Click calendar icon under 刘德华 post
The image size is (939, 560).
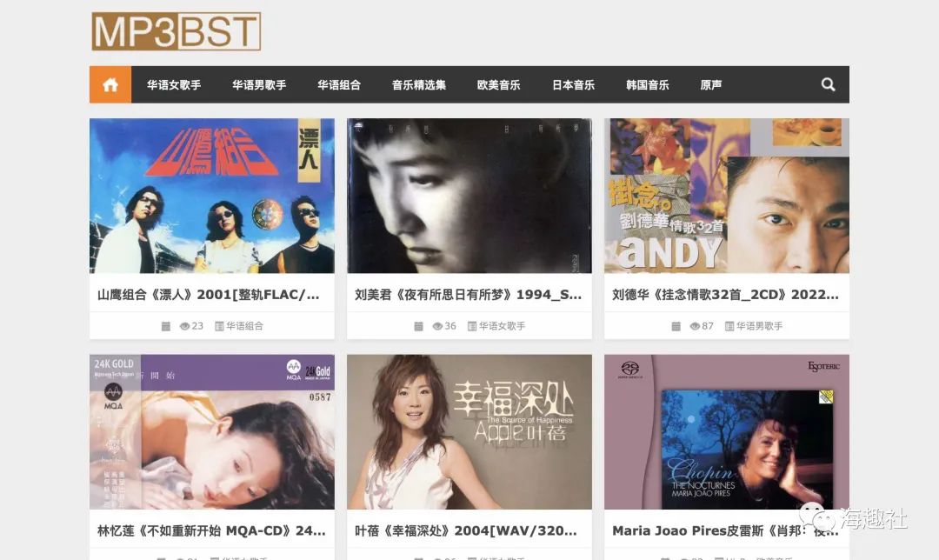(x=676, y=326)
